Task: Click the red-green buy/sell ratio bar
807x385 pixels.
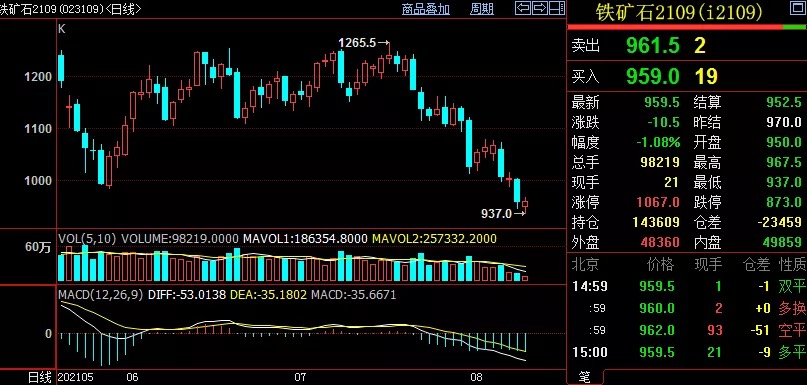Action: pos(687,27)
